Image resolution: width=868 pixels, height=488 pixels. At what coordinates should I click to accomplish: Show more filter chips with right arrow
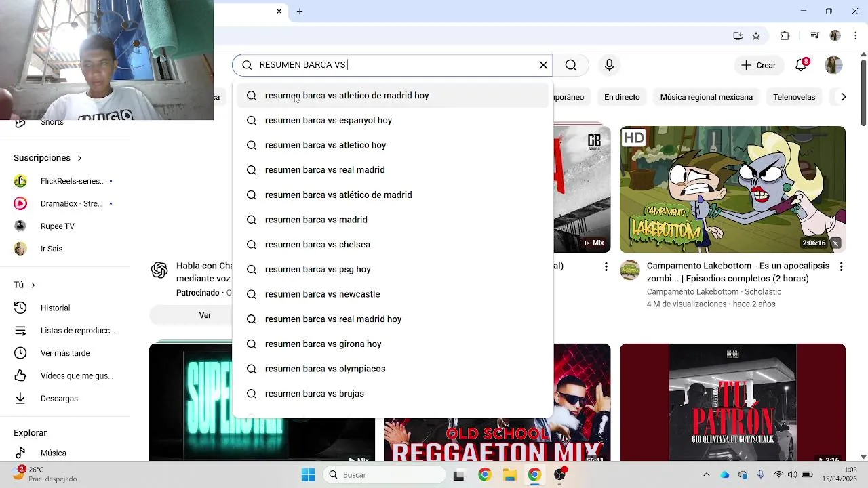click(x=843, y=97)
